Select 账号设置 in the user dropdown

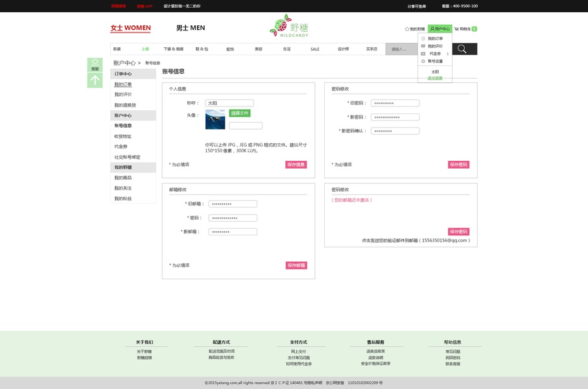coord(436,61)
